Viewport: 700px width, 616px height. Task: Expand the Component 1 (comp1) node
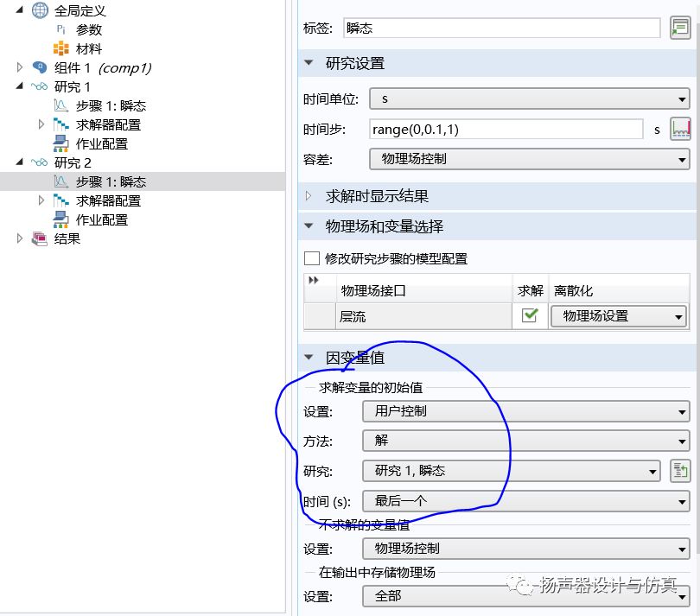pos(21,67)
